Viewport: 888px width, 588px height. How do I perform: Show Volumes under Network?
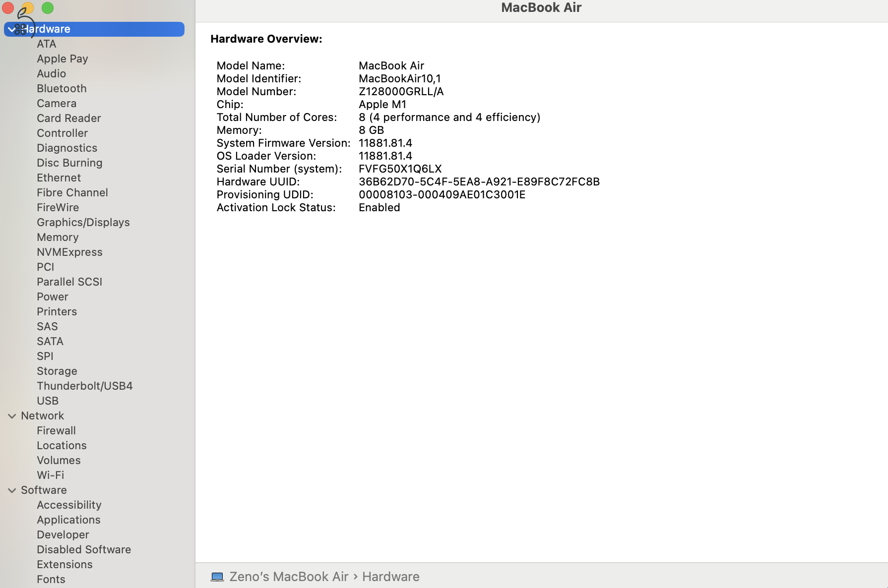pos(59,461)
